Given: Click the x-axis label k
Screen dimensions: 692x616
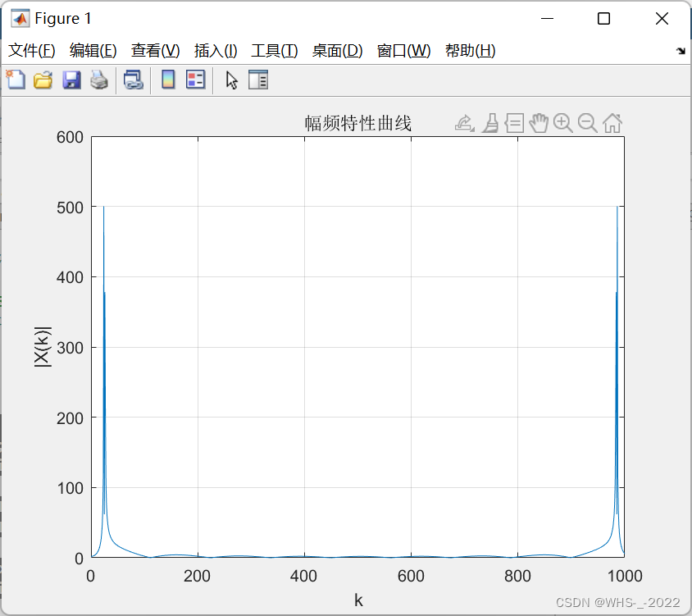Looking at the screenshot, I should pos(358,600).
